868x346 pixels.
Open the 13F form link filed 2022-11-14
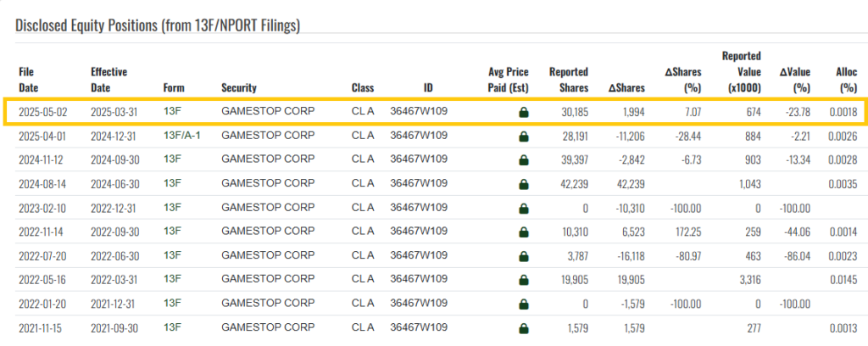(172, 231)
